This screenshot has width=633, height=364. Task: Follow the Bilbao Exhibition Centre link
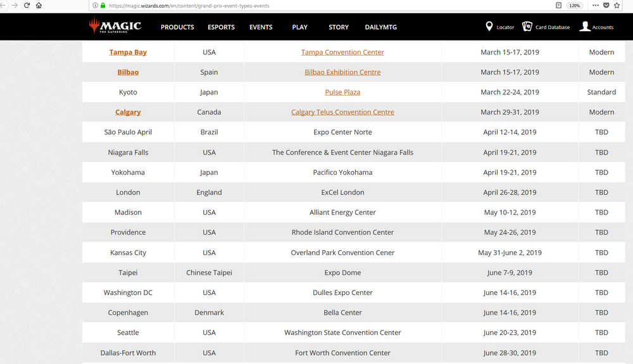(342, 72)
